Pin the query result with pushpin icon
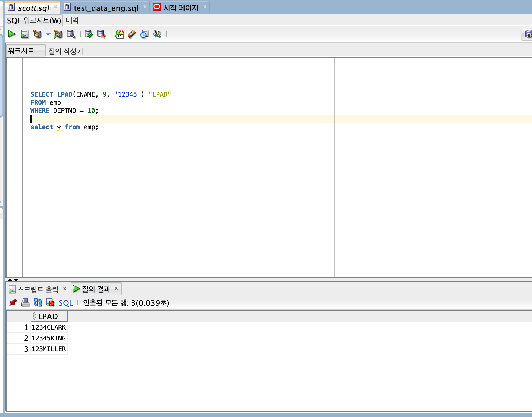This screenshot has height=417, width=532. point(13,302)
